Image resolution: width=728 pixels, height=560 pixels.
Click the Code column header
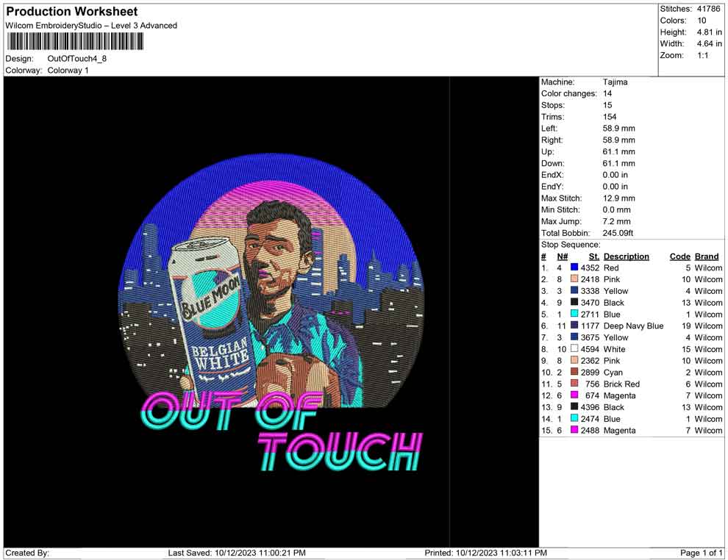pyautogui.click(x=680, y=256)
